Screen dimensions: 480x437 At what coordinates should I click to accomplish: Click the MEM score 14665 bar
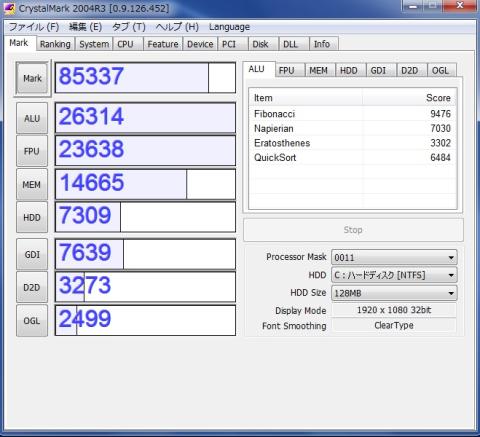145,184
